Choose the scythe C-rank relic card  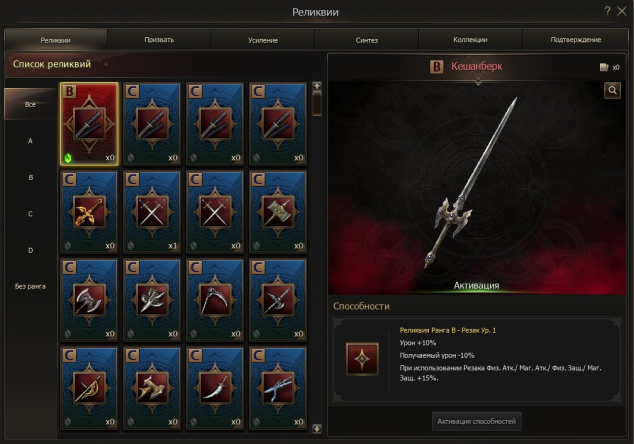coord(215,300)
